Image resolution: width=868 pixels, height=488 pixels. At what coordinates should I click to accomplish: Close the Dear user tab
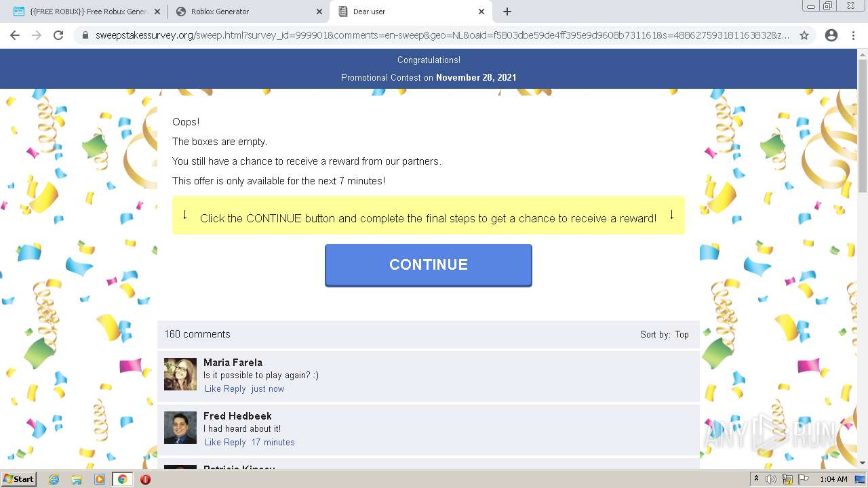point(481,12)
